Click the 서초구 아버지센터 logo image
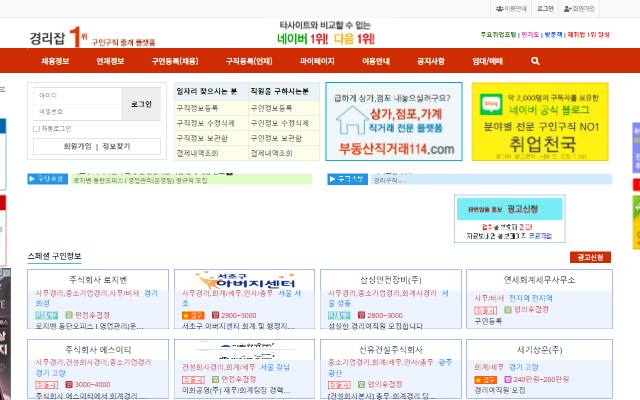This screenshot has height=400, width=640. (x=244, y=280)
